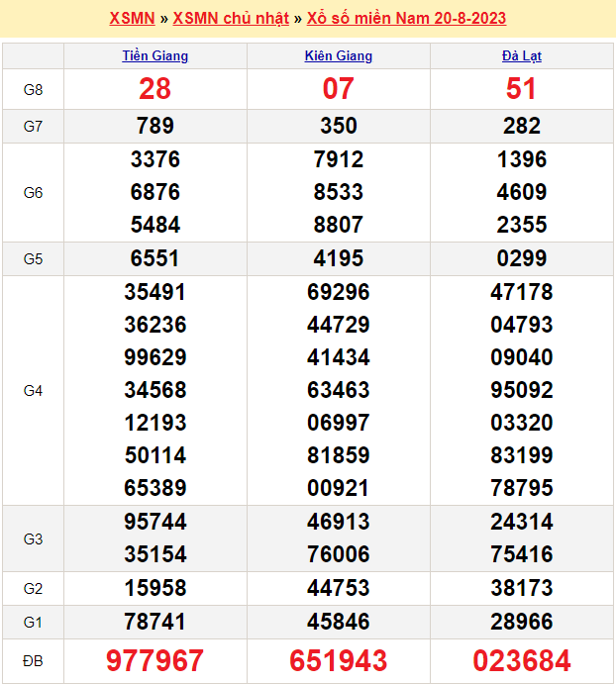This screenshot has height=684, width=616.
Task: Open the Kiên Giang province link
Action: 339,55
